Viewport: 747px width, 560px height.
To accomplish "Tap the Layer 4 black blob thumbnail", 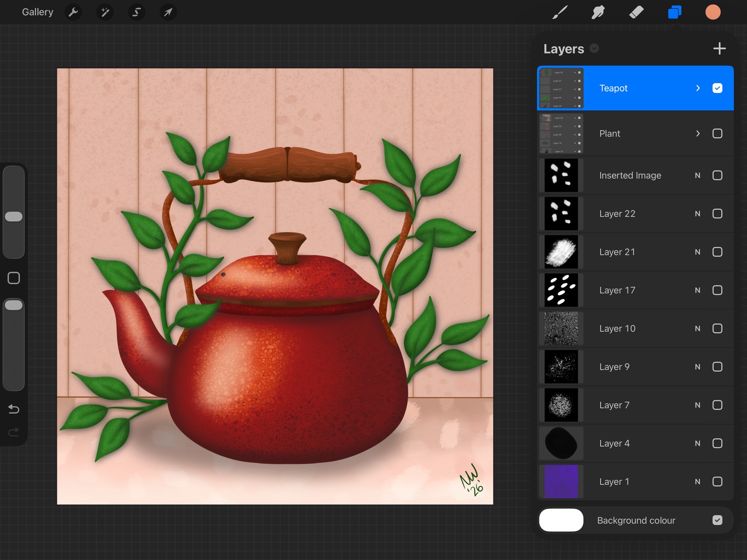I will coord(561,443).
